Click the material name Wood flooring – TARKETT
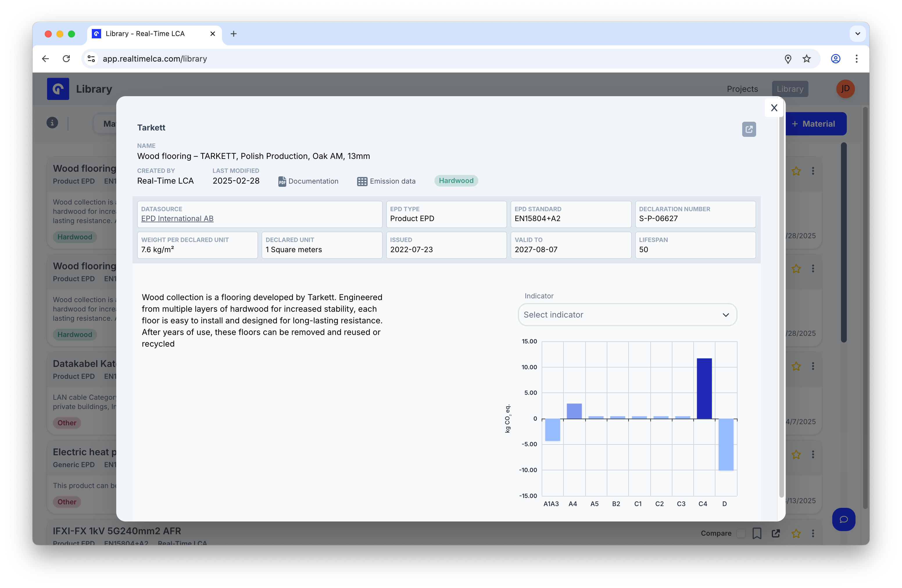This screenshot has height=588, width=902. pos(254,156)
